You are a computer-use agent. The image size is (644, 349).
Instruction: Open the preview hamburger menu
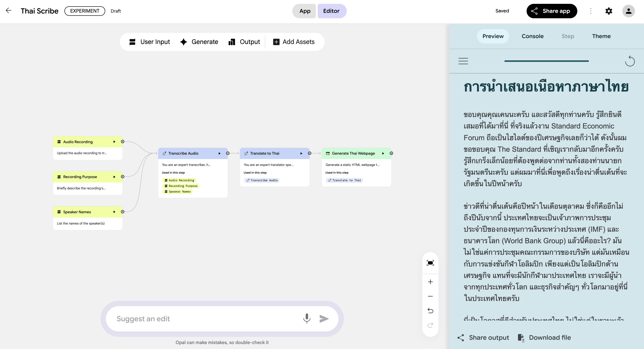coord(463,61)
